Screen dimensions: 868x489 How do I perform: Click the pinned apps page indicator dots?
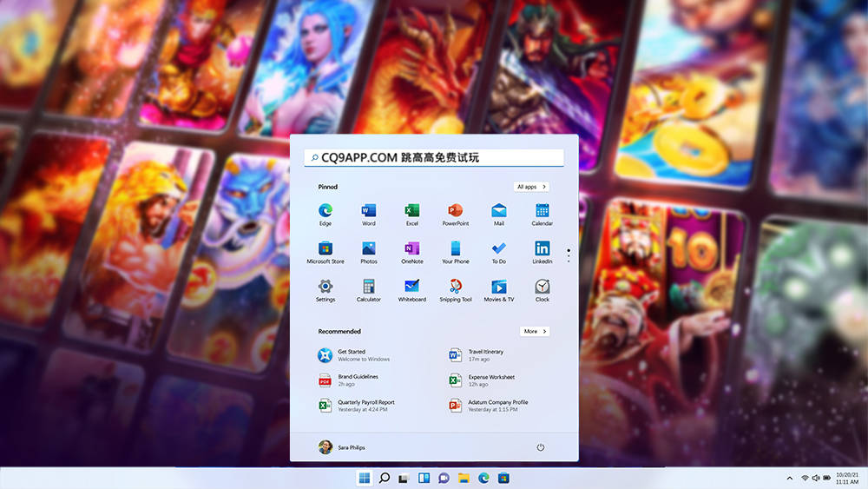point(569,254)
